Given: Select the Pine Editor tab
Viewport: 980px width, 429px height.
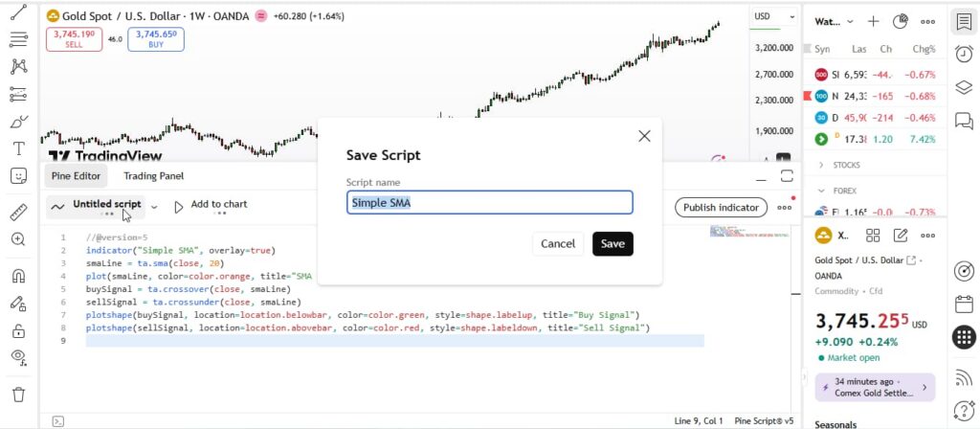Looking at the screenshot, I should tap(77, 176).
